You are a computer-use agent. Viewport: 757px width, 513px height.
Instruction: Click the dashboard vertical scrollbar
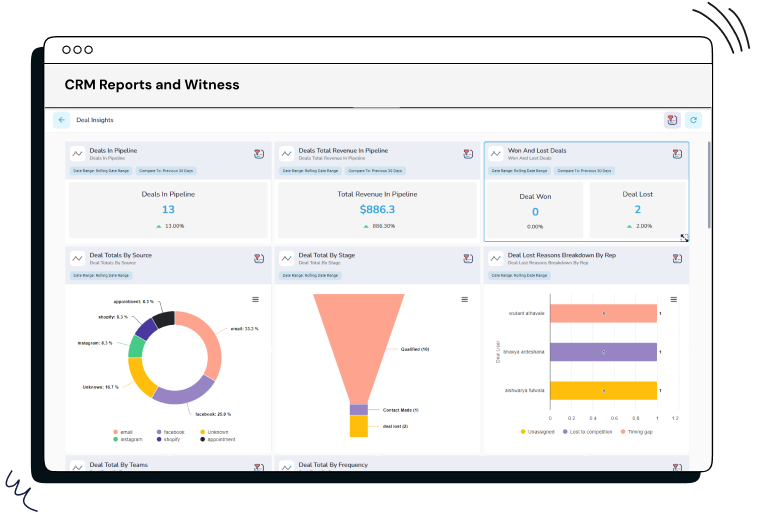[x=709, y=185]
